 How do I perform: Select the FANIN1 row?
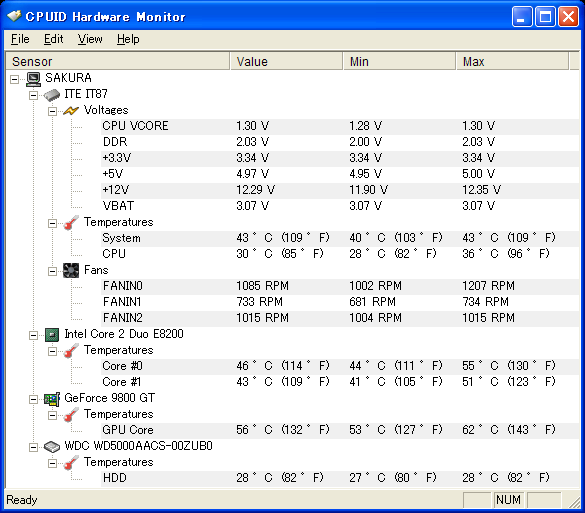(340, 302)
